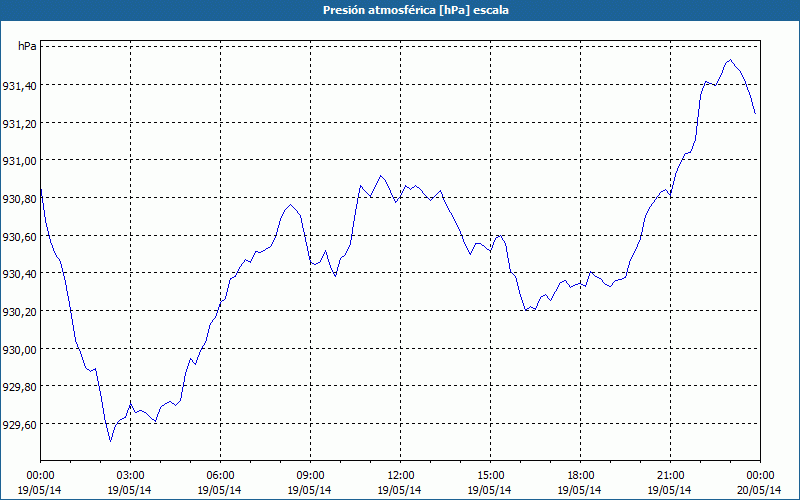Select the 931,40 axis value
This screenshot has width=800, height=500.
(x=19, y=86)
